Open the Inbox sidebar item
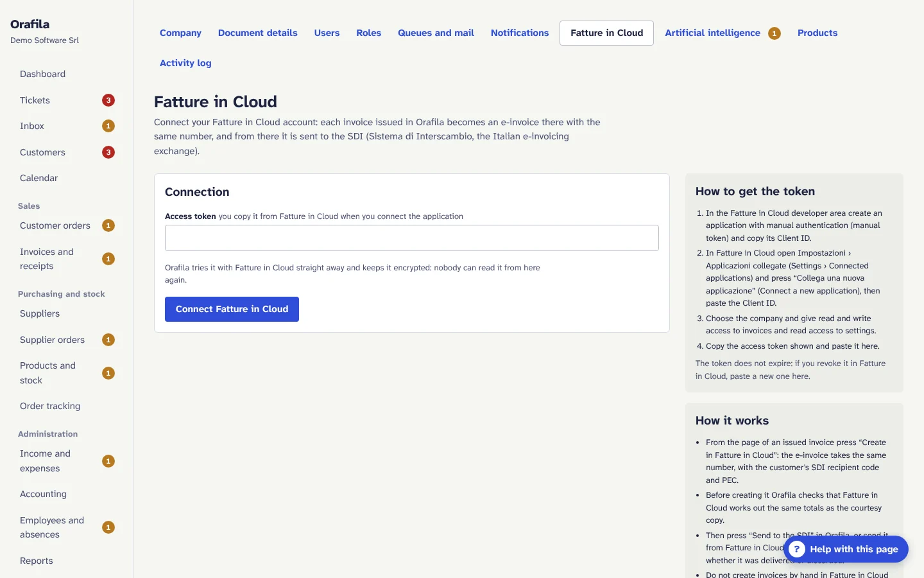This screenshot has height=578, width=924. pyautogui.click(x=66, y=126)
